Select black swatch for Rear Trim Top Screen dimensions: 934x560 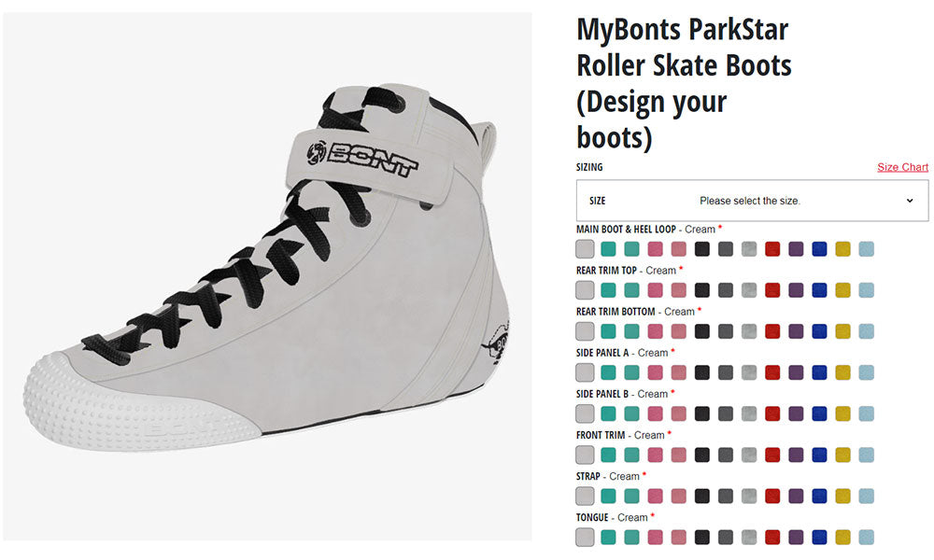(x=702, y=290)
